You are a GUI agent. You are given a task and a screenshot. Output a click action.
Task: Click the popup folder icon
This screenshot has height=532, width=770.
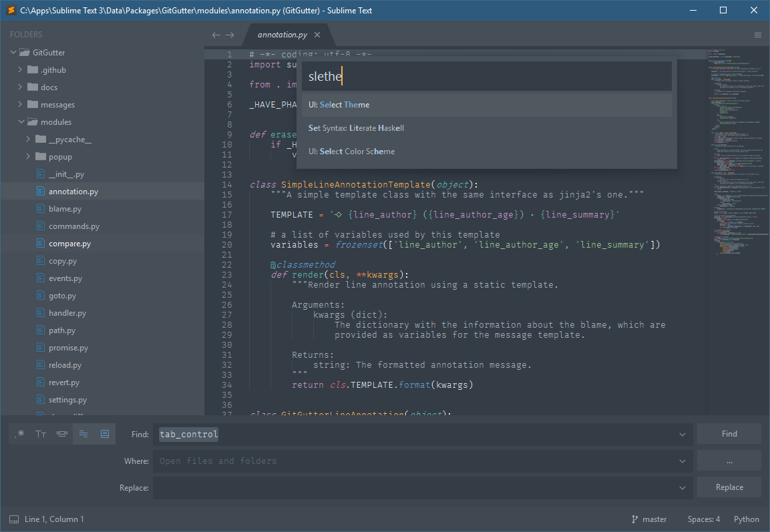[x=41, y=156]
